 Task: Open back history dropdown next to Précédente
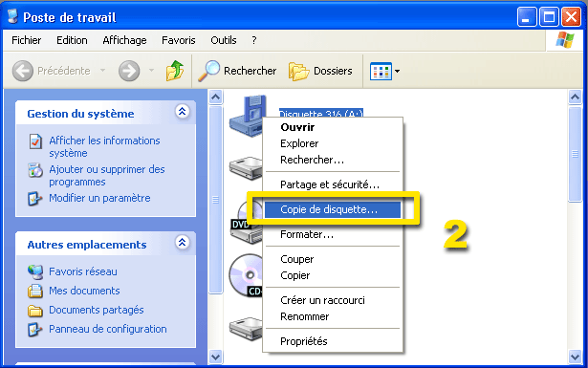click(102, 70)
